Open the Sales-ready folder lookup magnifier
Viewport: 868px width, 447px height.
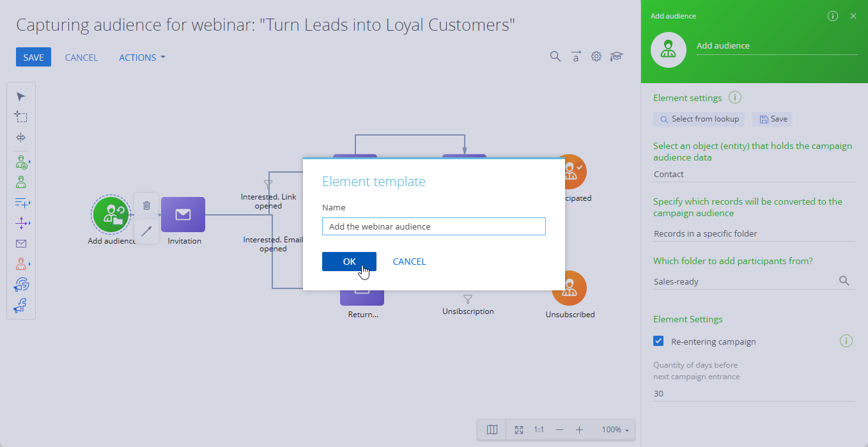[x=844, y=281]
